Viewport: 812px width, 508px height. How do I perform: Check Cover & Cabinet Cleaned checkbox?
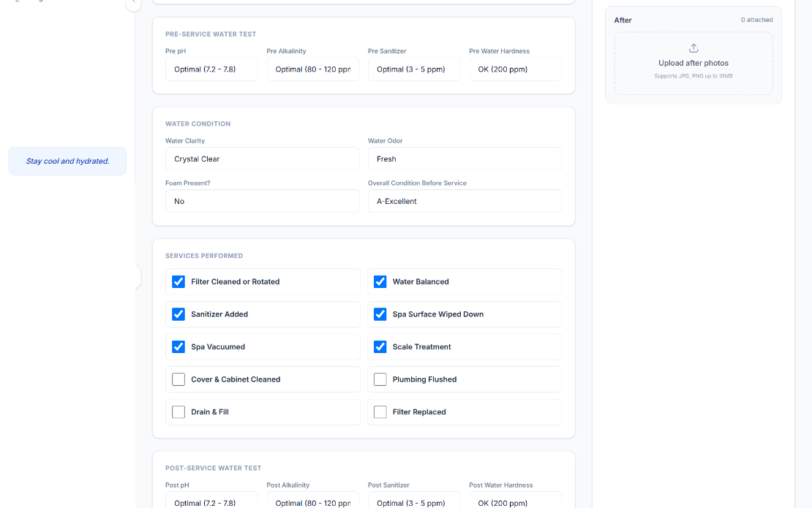click(x=178, y=379)
